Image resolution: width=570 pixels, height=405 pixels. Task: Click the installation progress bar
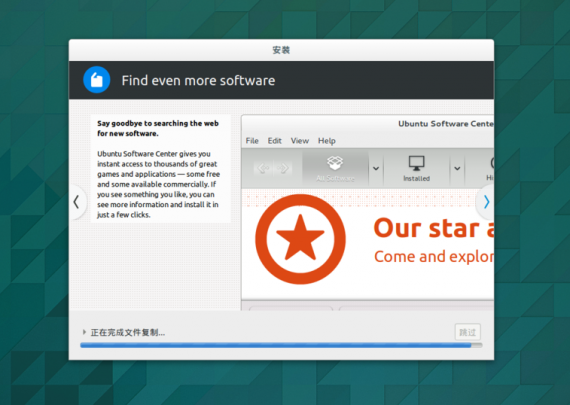281,345
